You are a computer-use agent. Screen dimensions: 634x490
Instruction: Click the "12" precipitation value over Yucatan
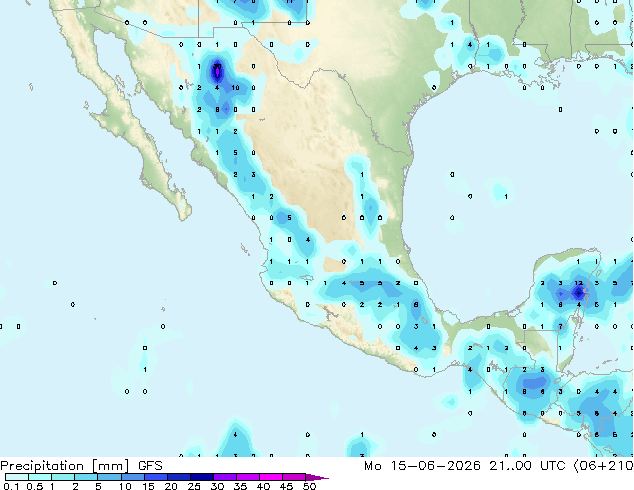click(x=578, y=283)
